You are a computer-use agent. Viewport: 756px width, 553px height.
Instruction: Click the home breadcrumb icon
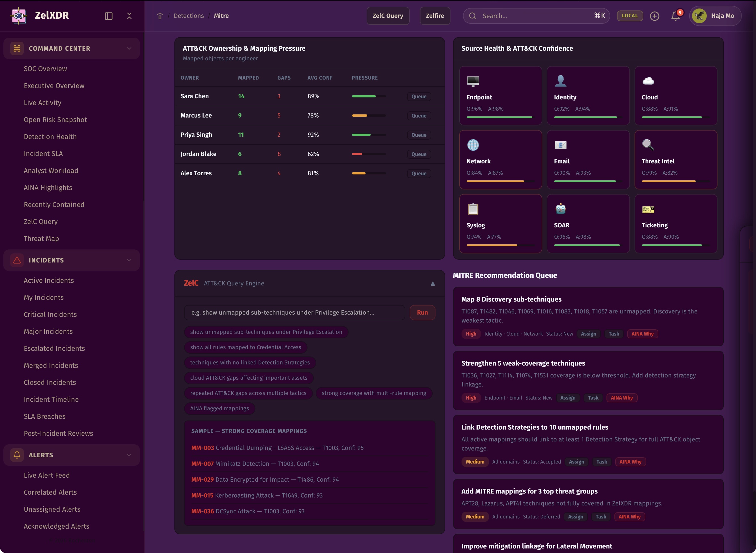pyautogui.click(x=160, y=16)
